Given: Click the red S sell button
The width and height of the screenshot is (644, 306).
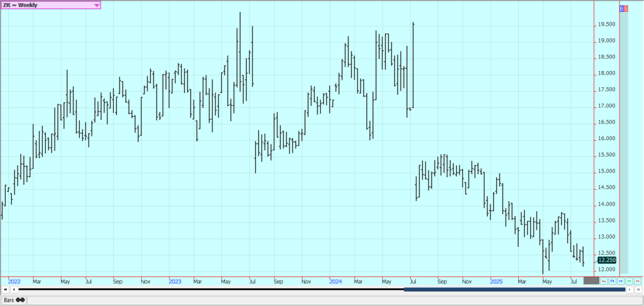Looking at the screenshot, I should click(626, 8).
